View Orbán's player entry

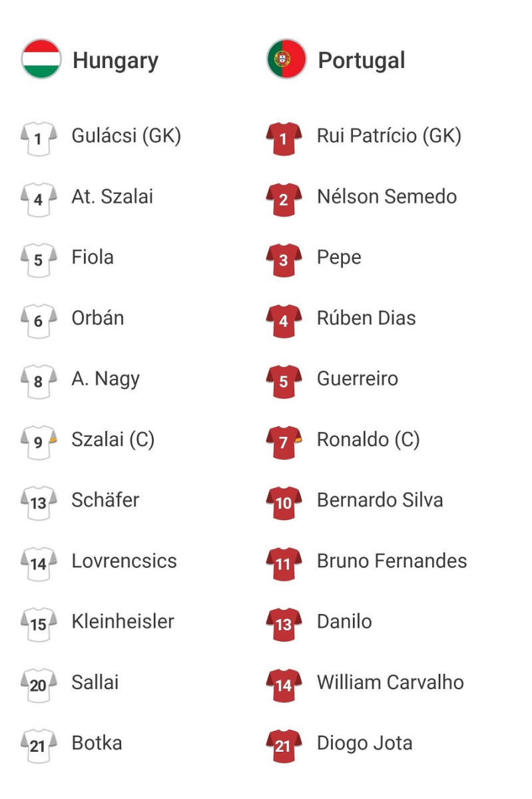(x=98, y=318)
